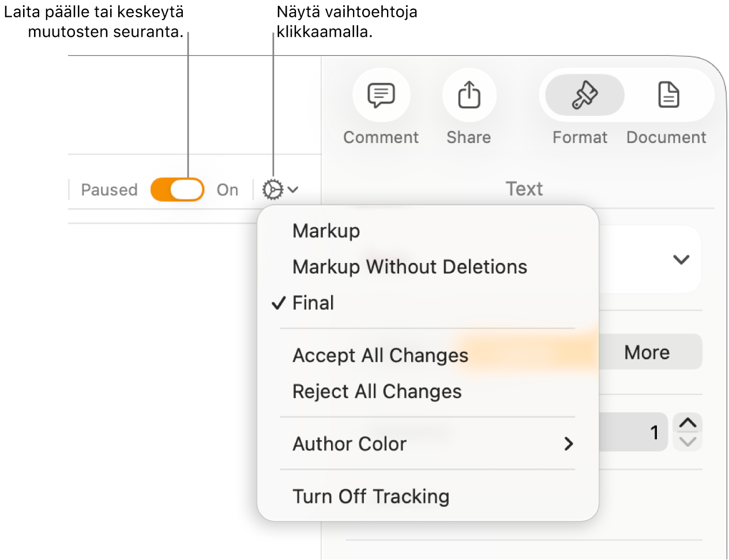Image resolution: width=729 pixels, height=560 pixels.
Task: Open the Share icon in the toolbar
Action: tap(469, 95)
